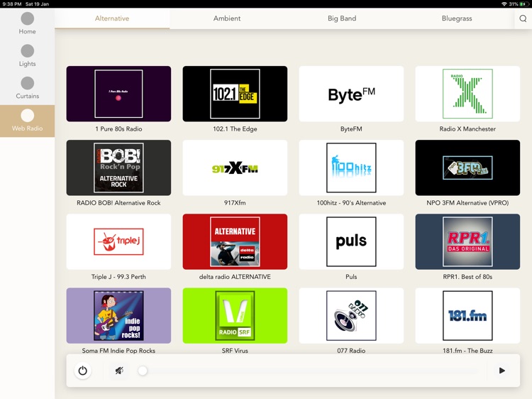Click the '1 Pure 80s Radio' label

(x=118, y=129)
